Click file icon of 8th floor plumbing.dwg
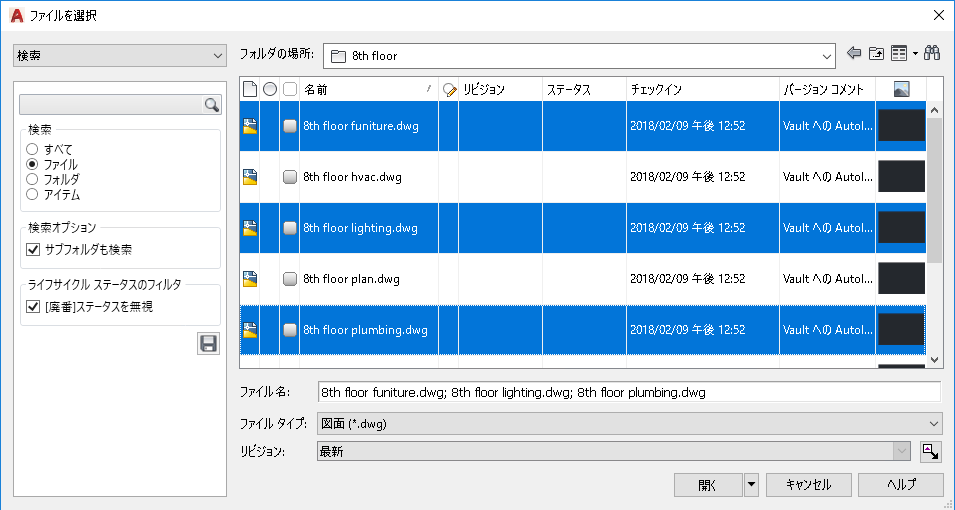955x510 pixels. [250, 330]
